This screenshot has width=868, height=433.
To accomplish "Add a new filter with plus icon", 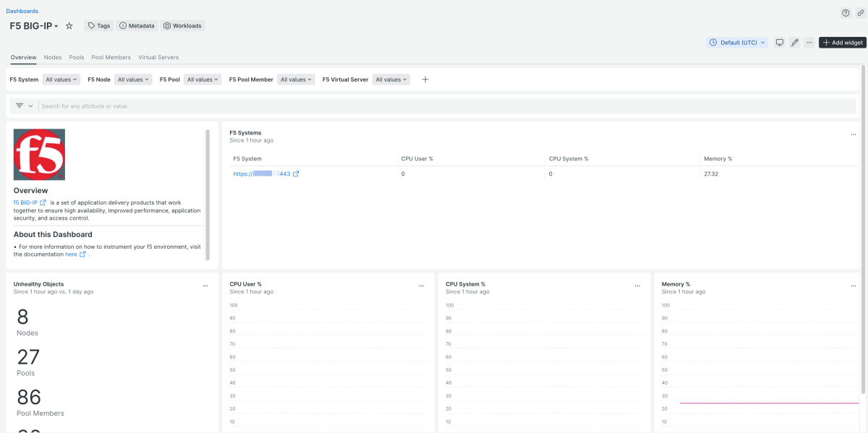I will [425, 80].
